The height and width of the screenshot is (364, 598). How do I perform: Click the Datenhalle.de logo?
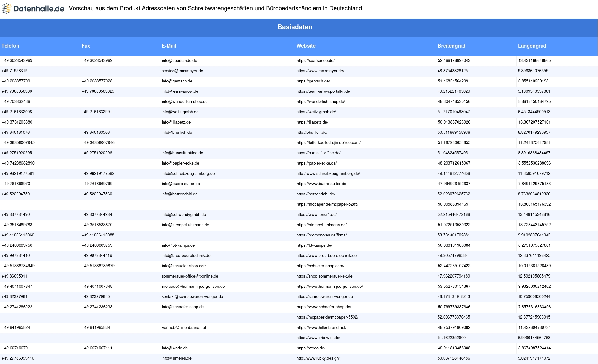tap(33, 9)
